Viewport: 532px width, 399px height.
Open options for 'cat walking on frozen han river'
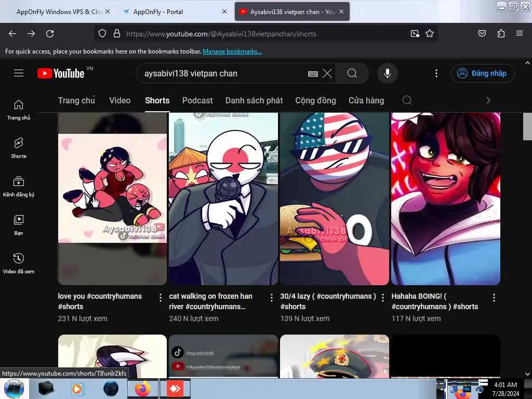click(x=271, y=298)
